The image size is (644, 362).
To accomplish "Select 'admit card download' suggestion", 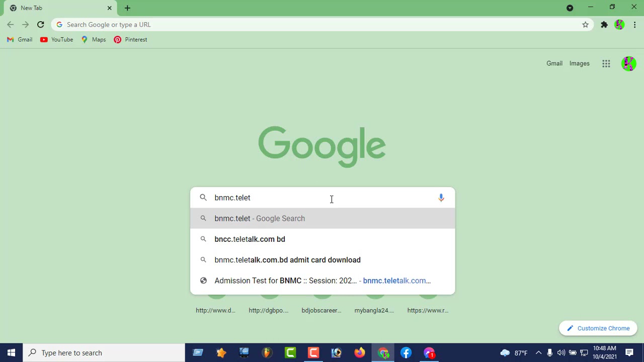I will tap(323, 260).
